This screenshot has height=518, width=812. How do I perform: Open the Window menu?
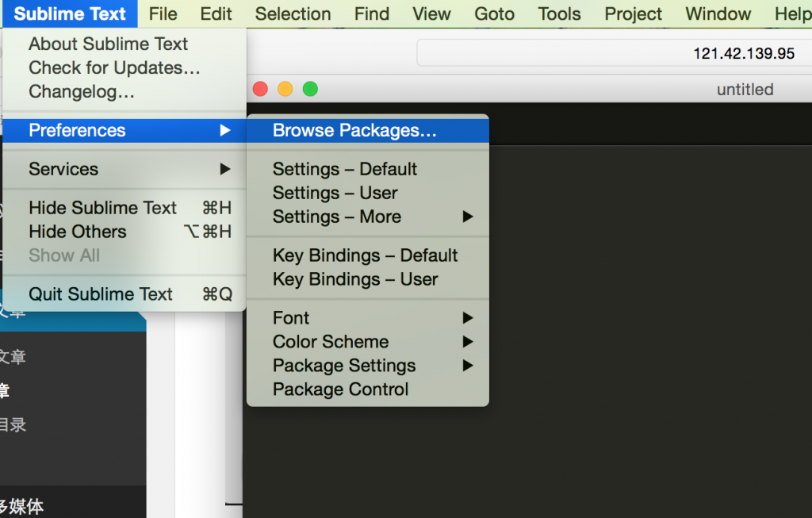718,14
